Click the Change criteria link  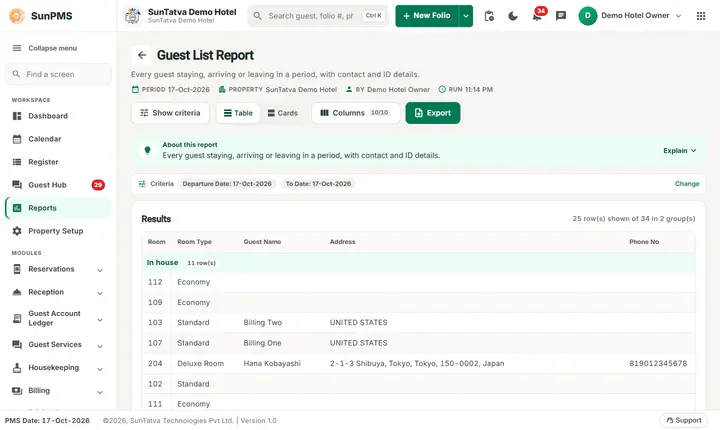pos(687,184)
